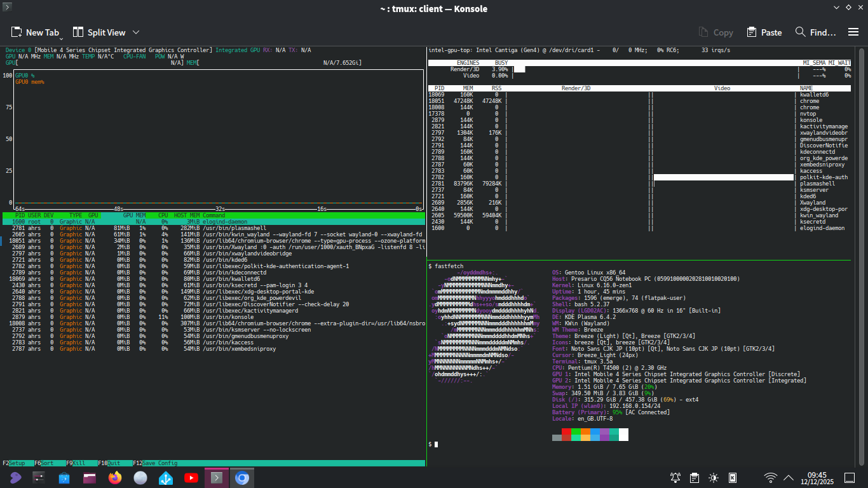Click the Split View button
Viewport: 868px width, 488px height.
(x=99, y=32)
